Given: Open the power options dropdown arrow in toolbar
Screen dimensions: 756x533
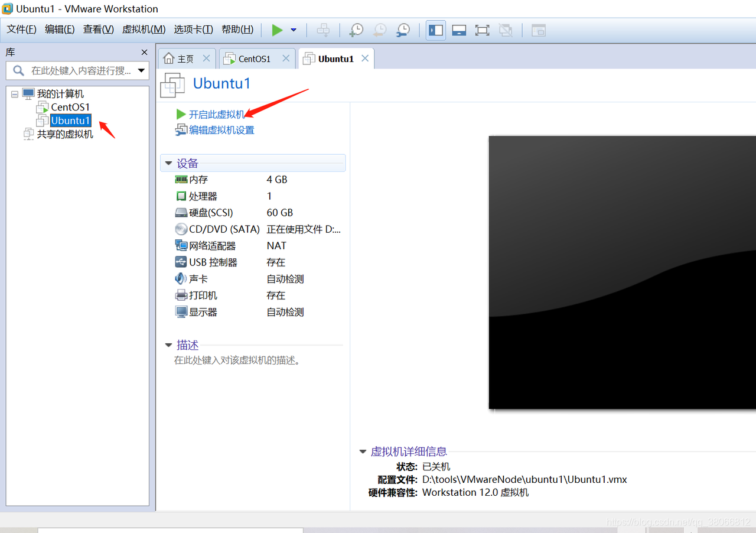Looking at the screenshot, I should [294, 30].
